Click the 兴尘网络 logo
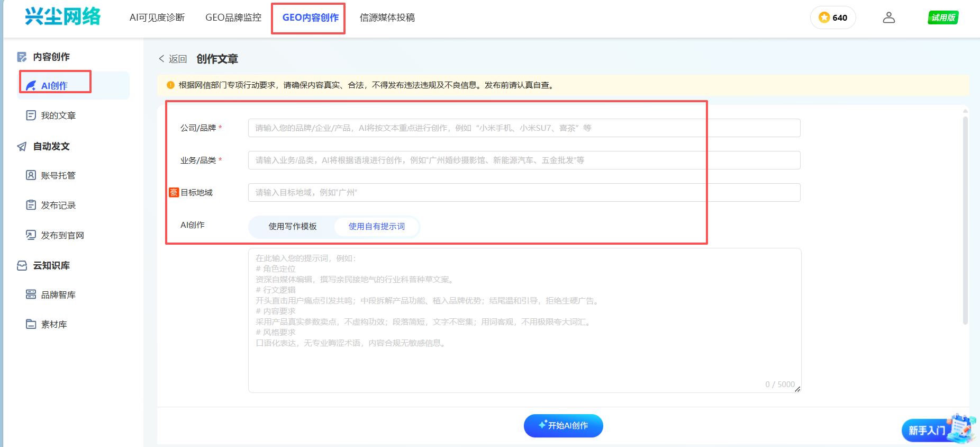Screen dimensions: 980x447 [x=62, y=17]
